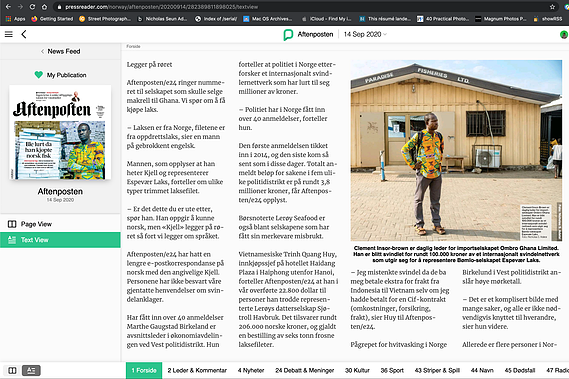
Task: Open the Street Photograph... bookmark
Action: [105, 19]
